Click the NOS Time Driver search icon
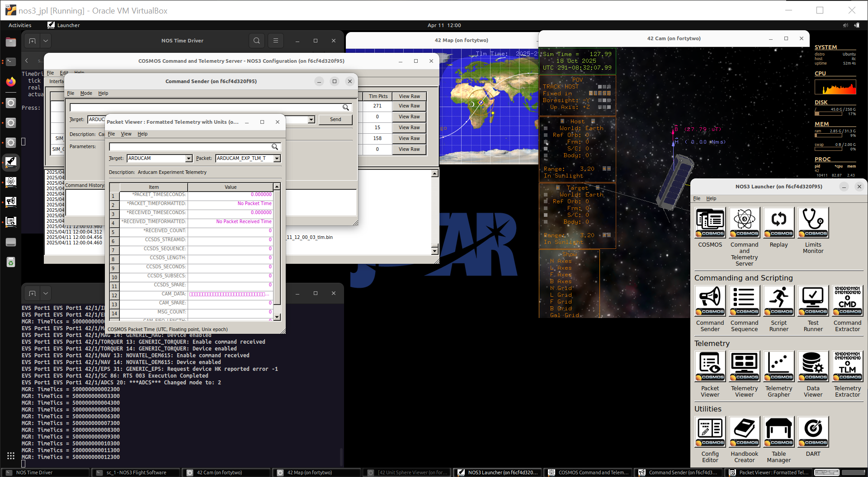868x477 pixels. pos(256,41)
